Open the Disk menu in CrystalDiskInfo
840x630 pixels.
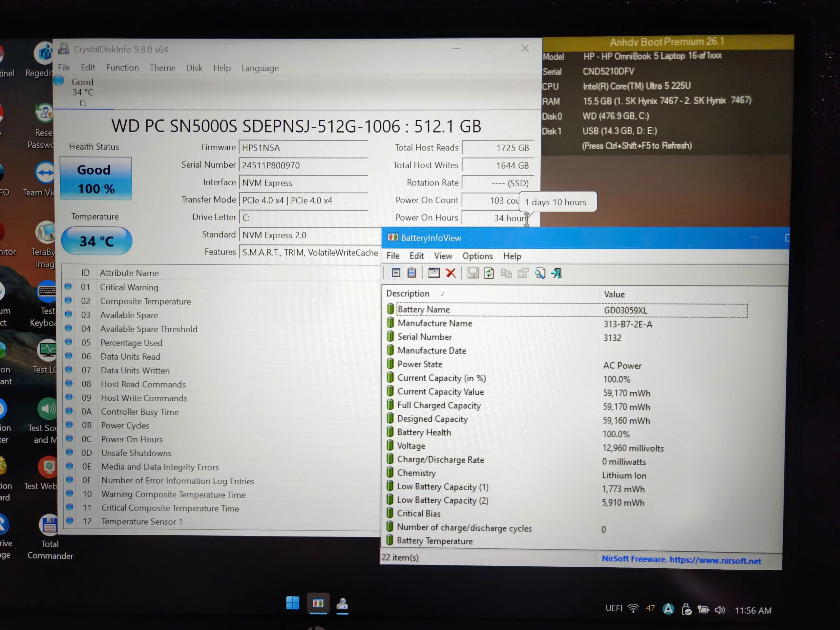(x=194, y=68)
